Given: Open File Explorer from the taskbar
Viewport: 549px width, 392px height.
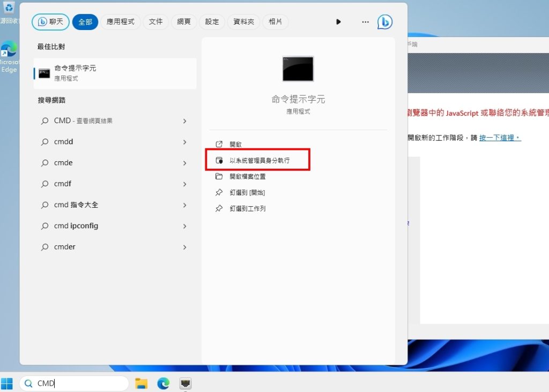Looking at the screenshot, I should tap(141, 383).
